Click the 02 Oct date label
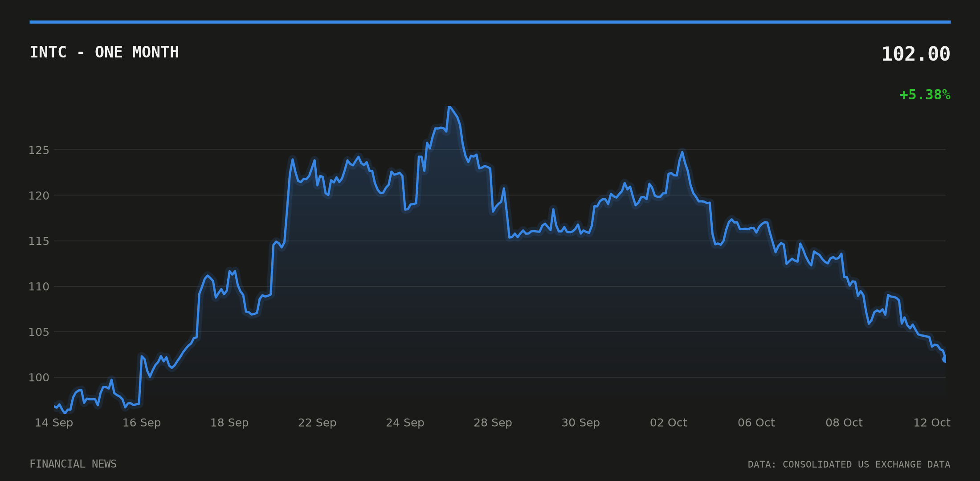Viewport: 980px width, 481px height. (x=668, y=423)
